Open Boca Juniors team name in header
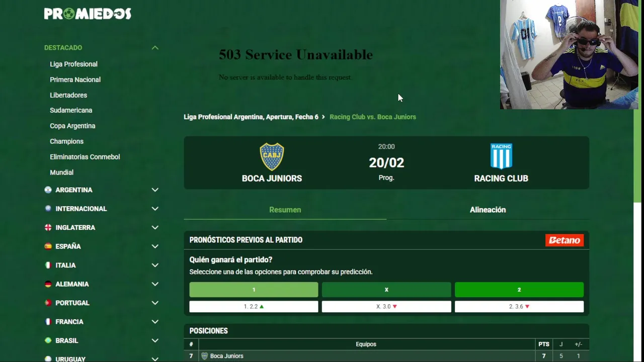Image resolution: width=644 pixels, height=362 pixels. point(272,178)
